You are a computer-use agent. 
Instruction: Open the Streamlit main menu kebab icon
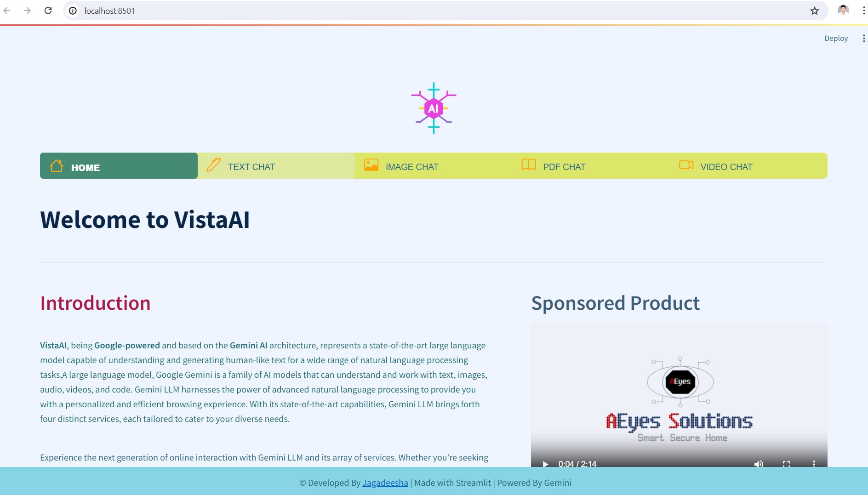pos(863,39)
